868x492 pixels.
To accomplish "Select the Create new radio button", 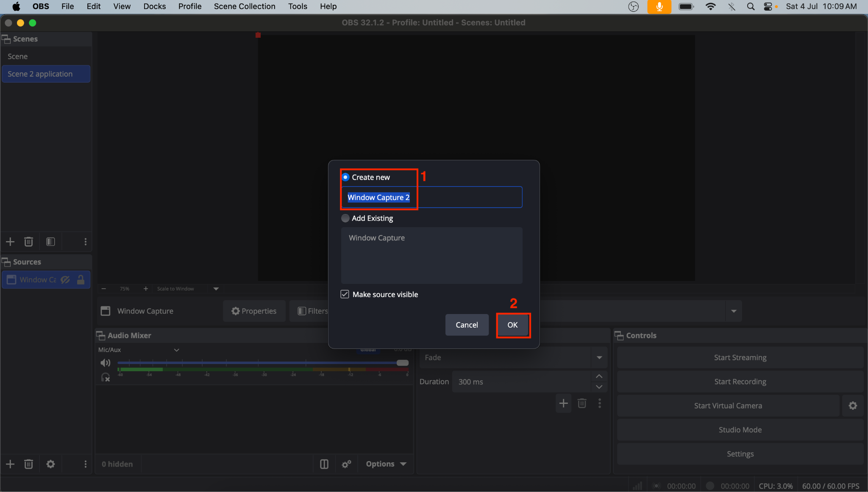I will tap(345, 177).
